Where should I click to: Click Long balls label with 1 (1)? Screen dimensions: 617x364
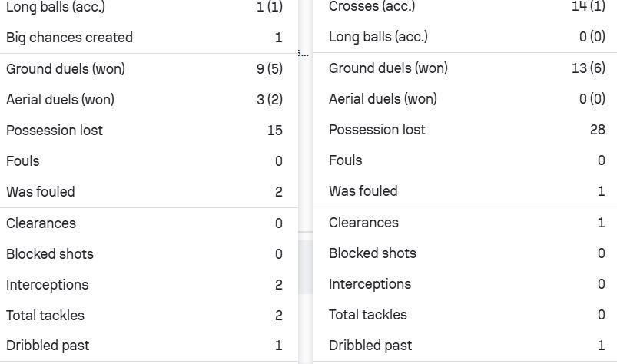coord(55,7)
